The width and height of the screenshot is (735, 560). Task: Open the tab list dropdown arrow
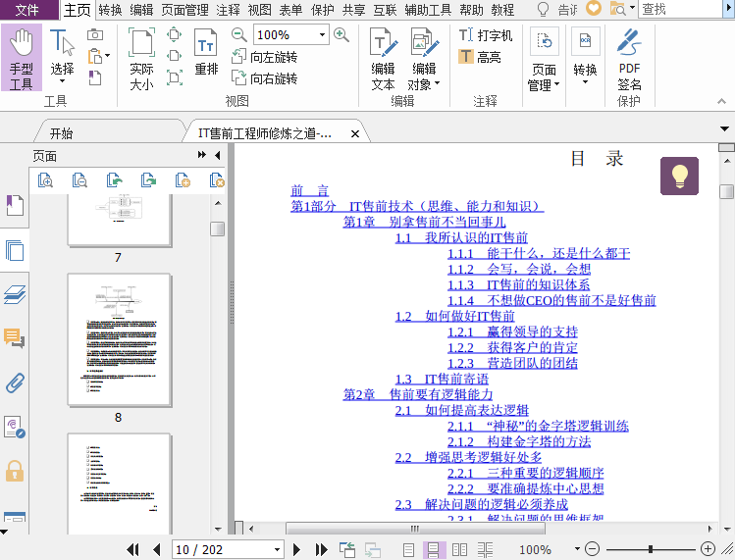click(724, 128)
